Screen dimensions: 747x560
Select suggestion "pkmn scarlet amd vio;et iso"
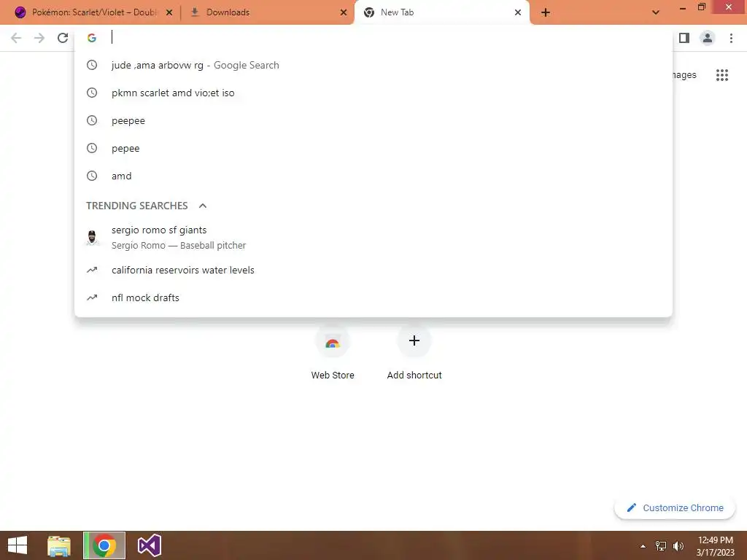tap(373, 93)
